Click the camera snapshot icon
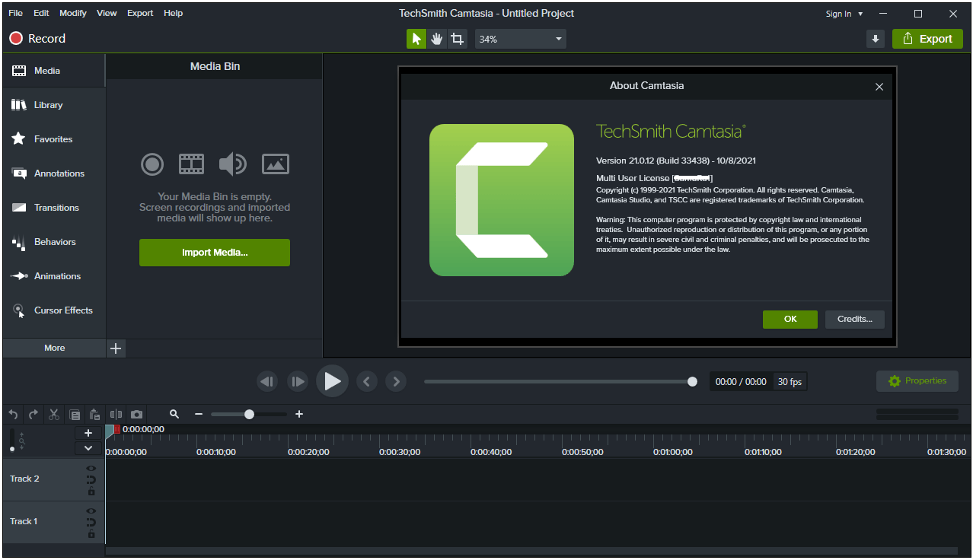Viewport: 973px width, 560px height. click(136, 415)
